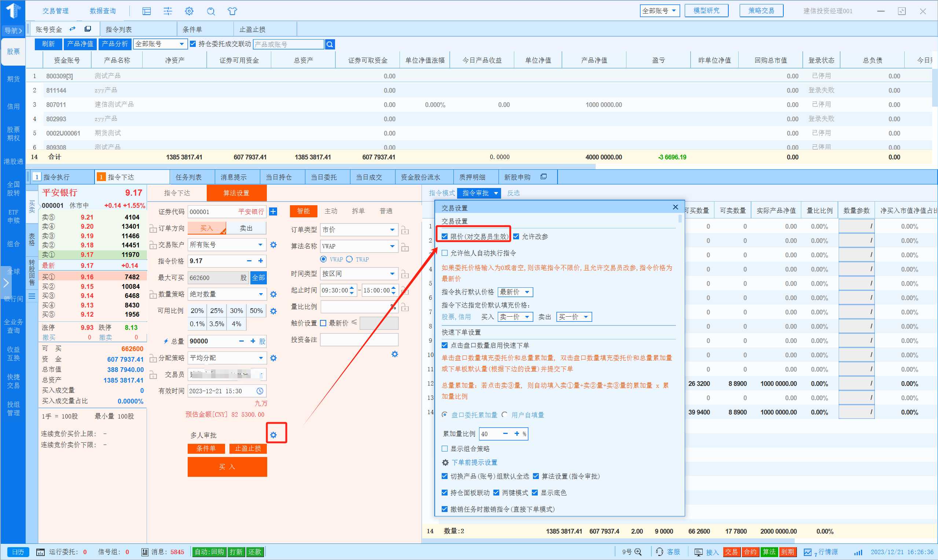938x560 pixels.
Task: Click the shirt skin icon in top toolbar
Action: pyautogui.click(x=232, y=11)
